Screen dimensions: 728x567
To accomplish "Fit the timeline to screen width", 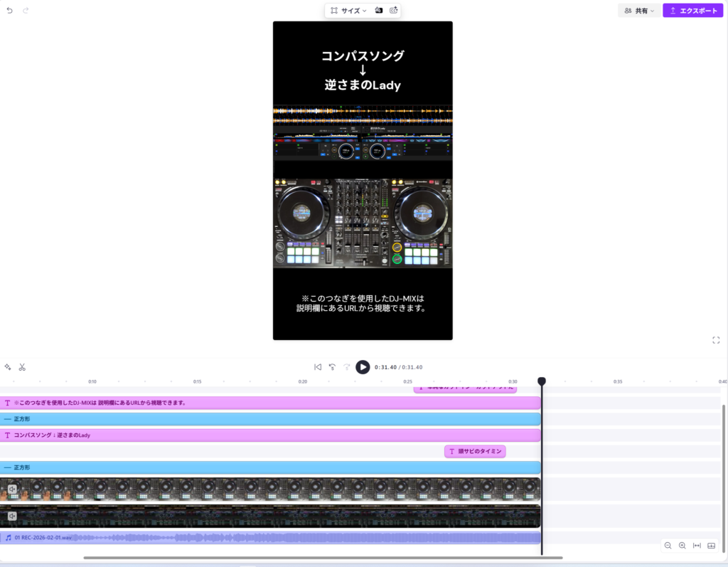I will point(697,546).
